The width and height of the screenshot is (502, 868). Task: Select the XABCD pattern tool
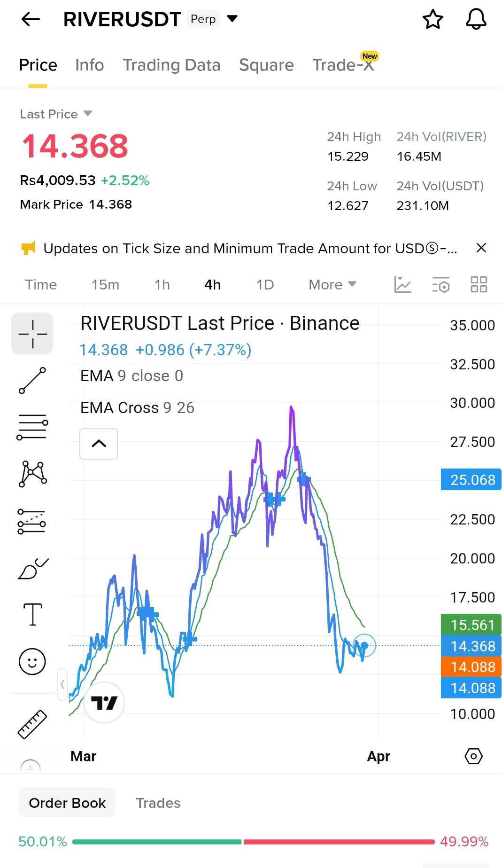[x=32, y=474]
